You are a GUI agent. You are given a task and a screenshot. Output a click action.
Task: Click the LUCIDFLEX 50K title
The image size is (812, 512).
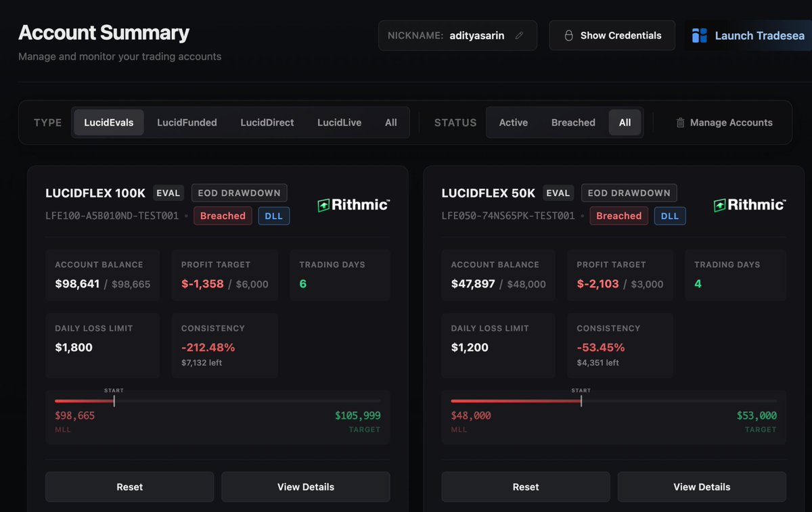tap(489, 193)
